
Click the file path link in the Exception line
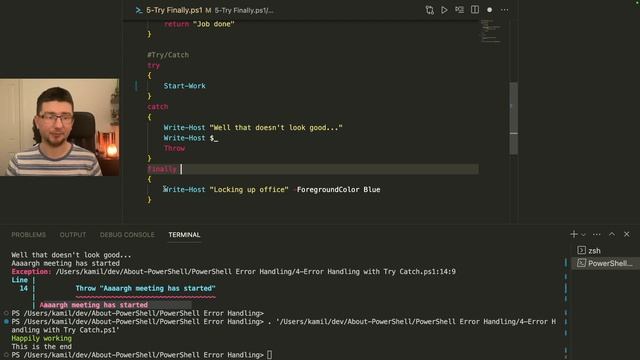(256, 272)
